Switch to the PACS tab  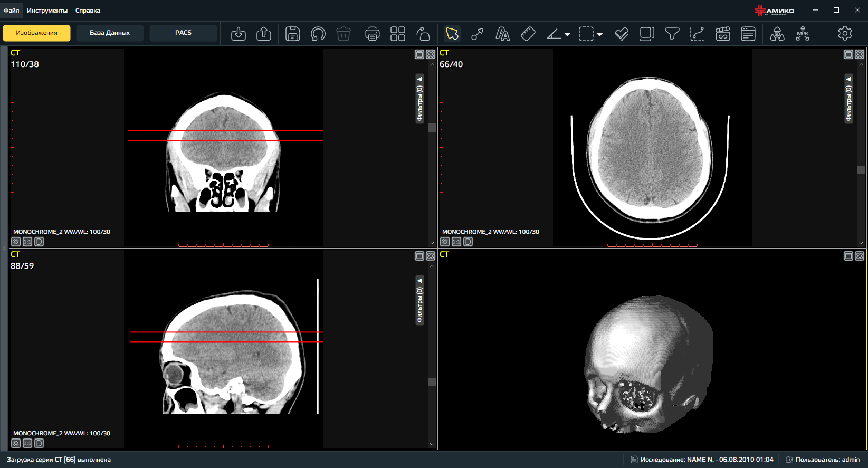point(183,33)
